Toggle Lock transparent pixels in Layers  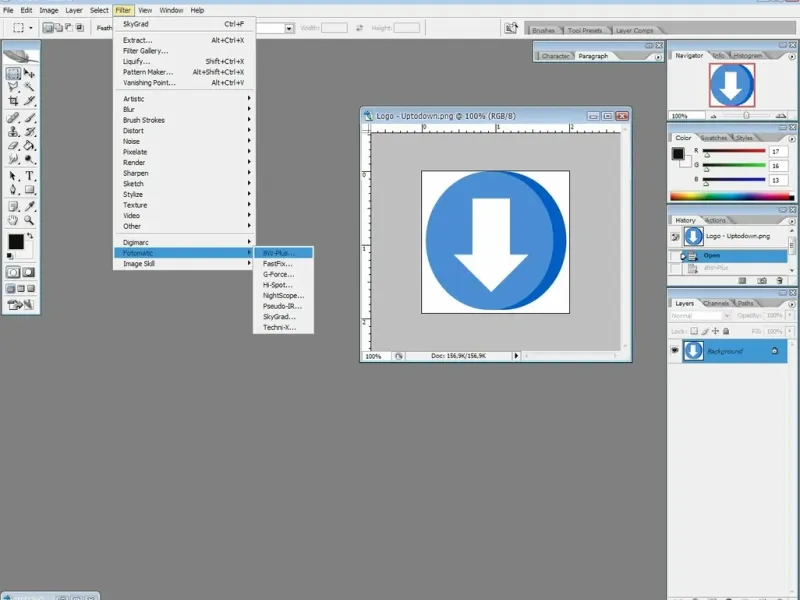694,331
